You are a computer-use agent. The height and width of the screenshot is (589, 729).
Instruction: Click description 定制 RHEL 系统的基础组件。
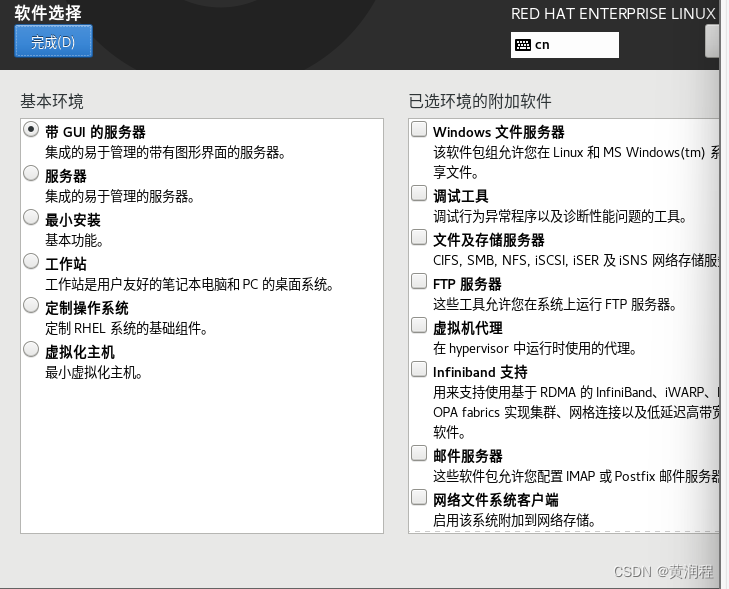(x=126, y=328)
